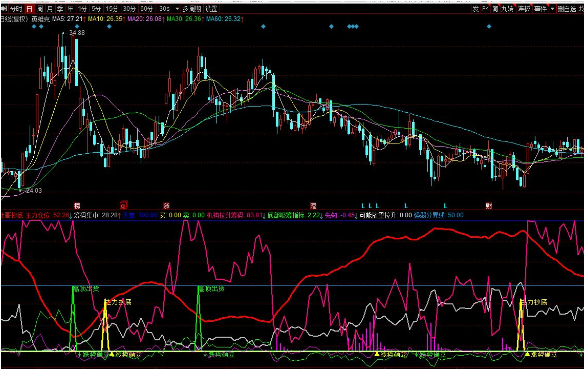Click the yellow 主力抄底 signal label at far right
Viewport: 584px width, 369px height.
coord(534,302)
